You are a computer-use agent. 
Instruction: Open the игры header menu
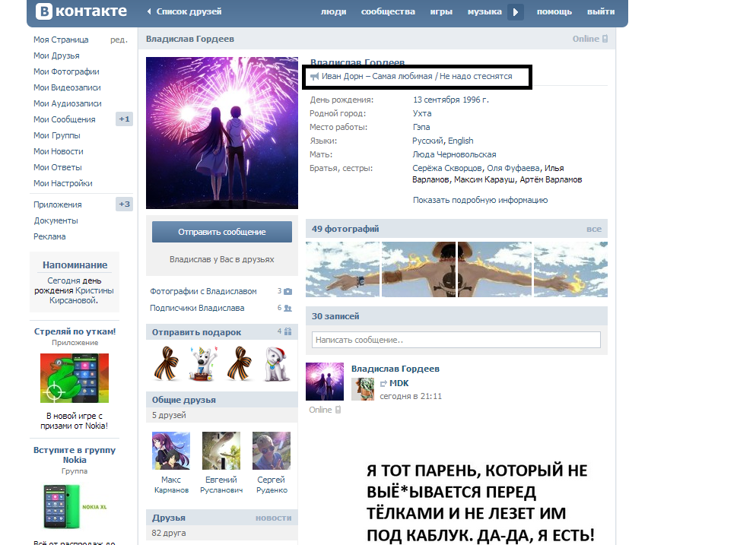click(441, 11)
